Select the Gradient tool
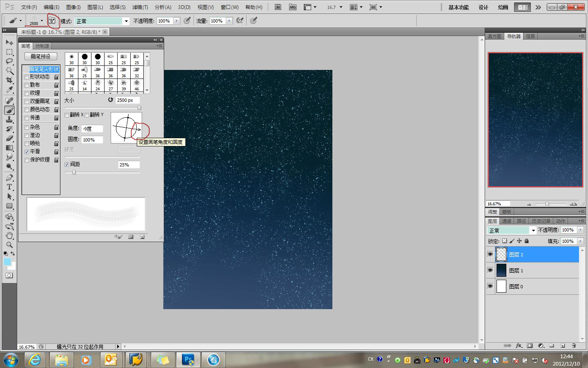 9,148
